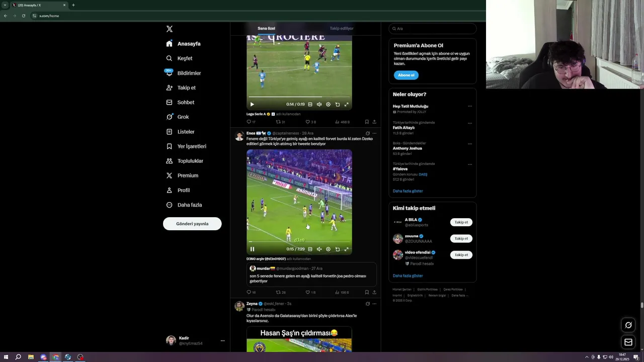Follow video efendisi with Takip et
Viewport: 644px width, 362px height.
461,255
